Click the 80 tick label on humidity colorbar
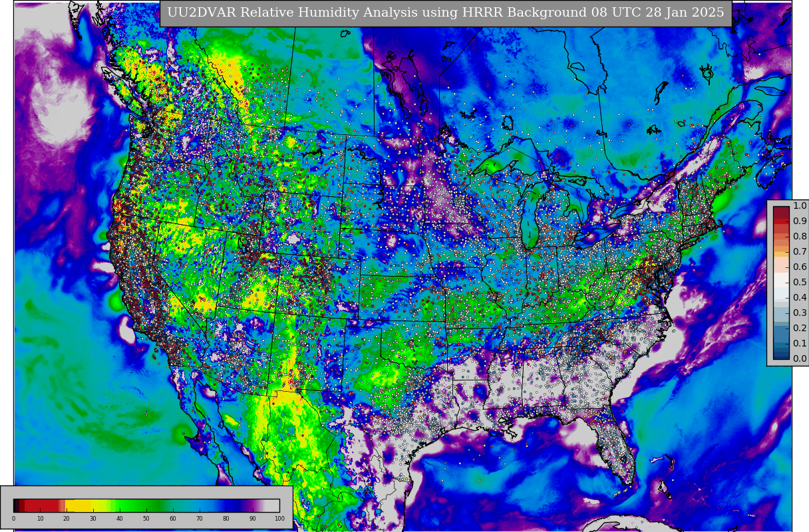 [x=226, y=519]
